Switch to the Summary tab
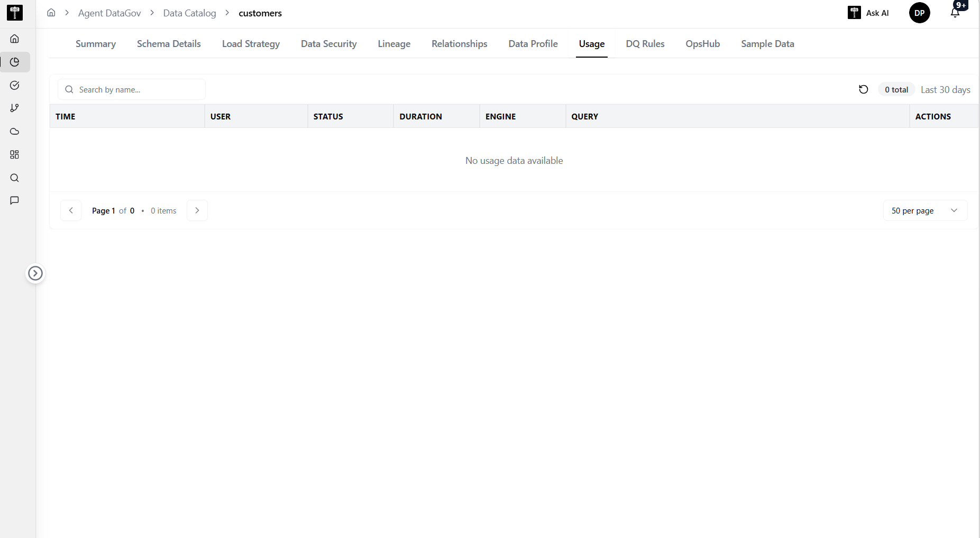Screen dimensions: 980x538 (x=96, y=44)
